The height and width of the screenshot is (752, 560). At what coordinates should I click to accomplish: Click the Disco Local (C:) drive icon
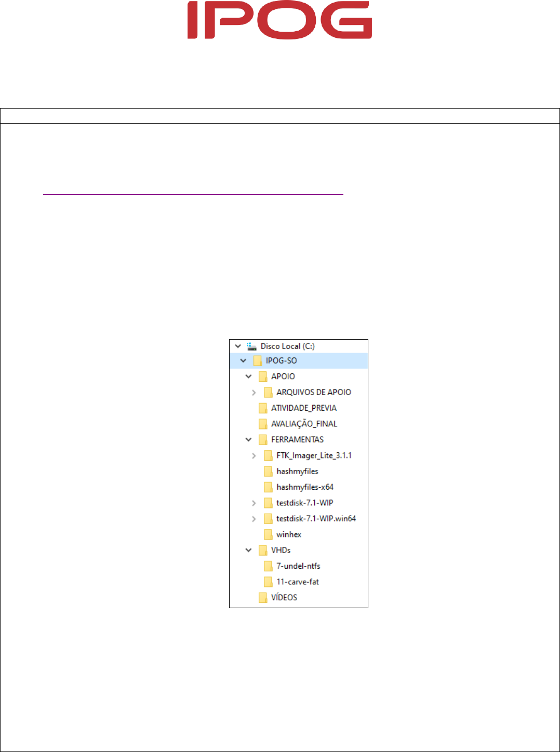[x=251, y=346]
